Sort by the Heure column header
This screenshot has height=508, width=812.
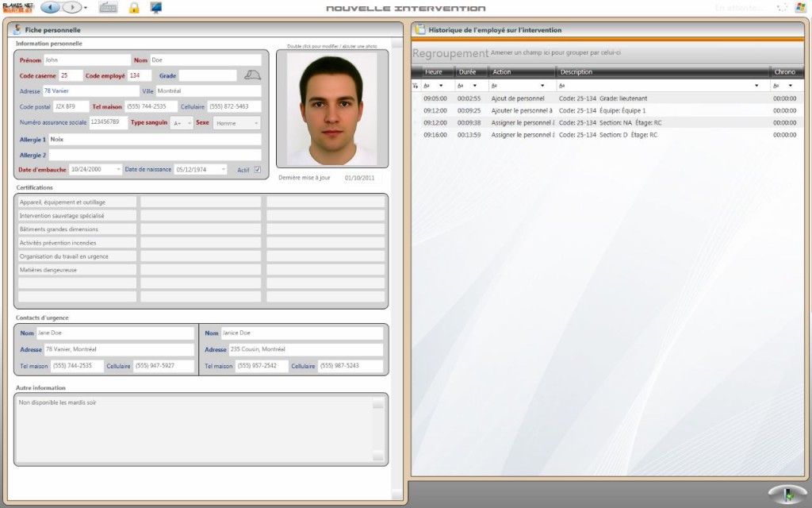pyautogui.click(x=433, y=72)
